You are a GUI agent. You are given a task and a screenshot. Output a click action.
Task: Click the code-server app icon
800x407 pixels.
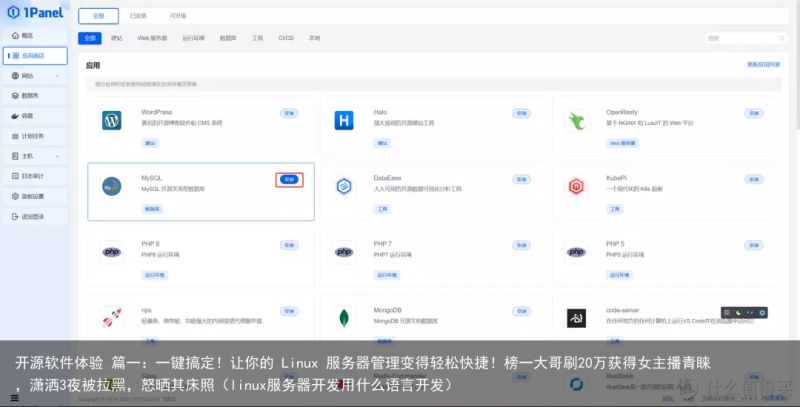[577, 318]
